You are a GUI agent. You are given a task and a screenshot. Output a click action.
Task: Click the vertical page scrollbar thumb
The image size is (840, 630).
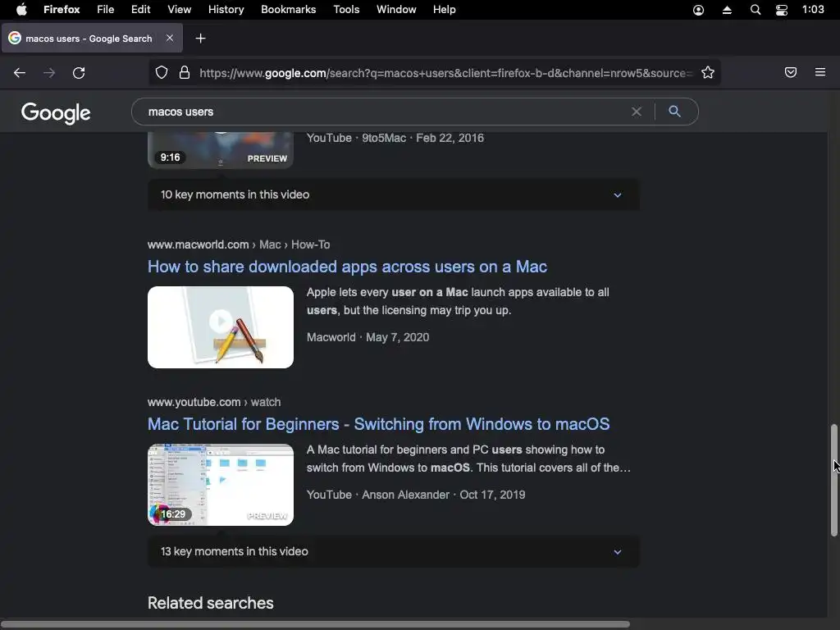(833, 480)
